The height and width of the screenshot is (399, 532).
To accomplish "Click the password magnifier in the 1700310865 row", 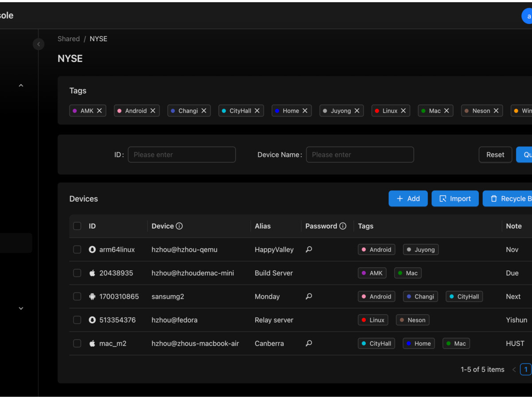I will (309, 297).
